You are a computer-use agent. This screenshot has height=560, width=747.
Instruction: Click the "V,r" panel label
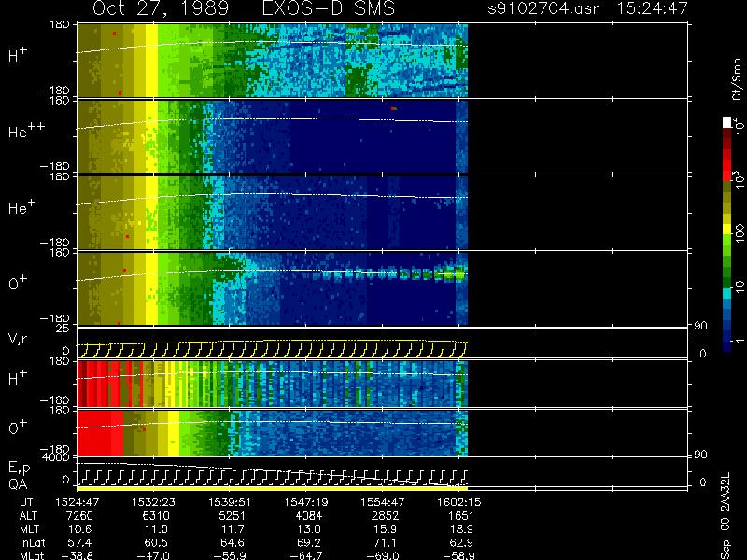[x=18, y=340]
